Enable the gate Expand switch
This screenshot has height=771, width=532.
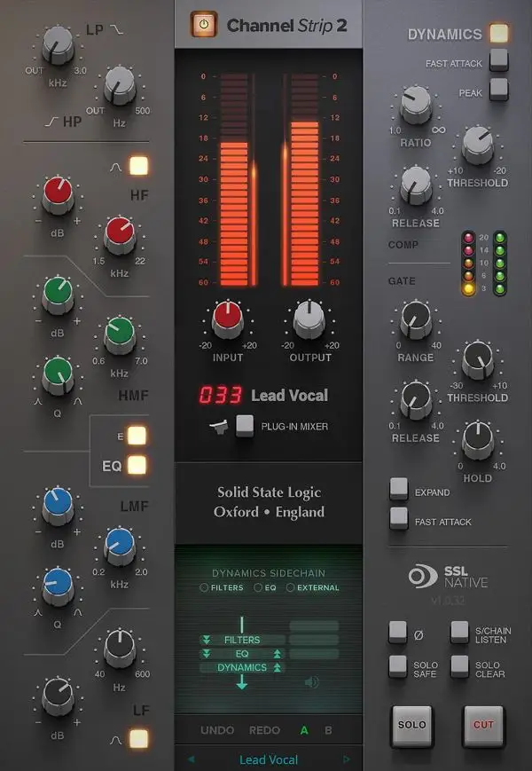(399, 489)
